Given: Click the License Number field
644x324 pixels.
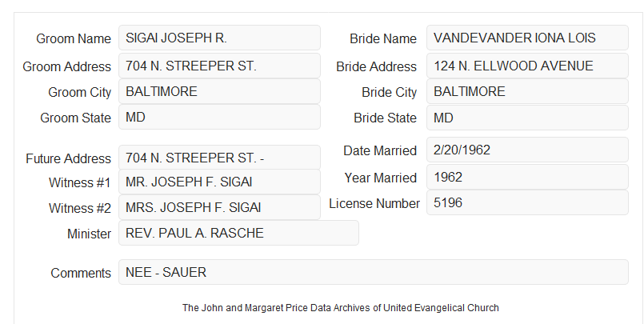Looking at the screenshot, I should [x=527, y=202].
